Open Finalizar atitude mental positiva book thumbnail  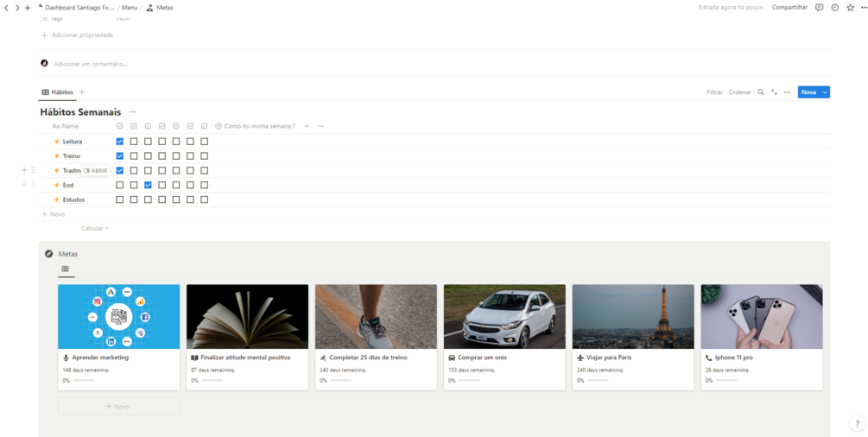click(x=247, y=316)
